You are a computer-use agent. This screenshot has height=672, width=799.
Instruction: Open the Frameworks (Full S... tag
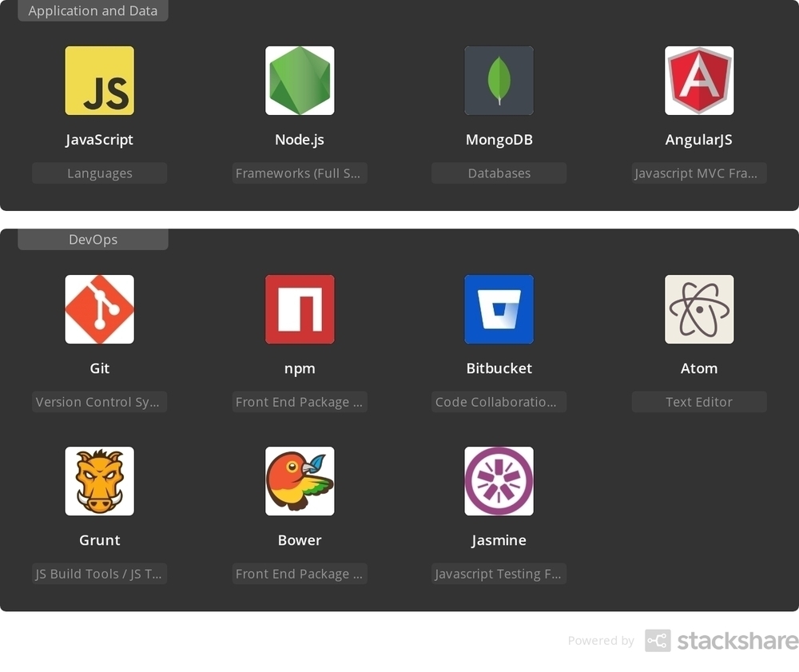click(x=300, y=173)
